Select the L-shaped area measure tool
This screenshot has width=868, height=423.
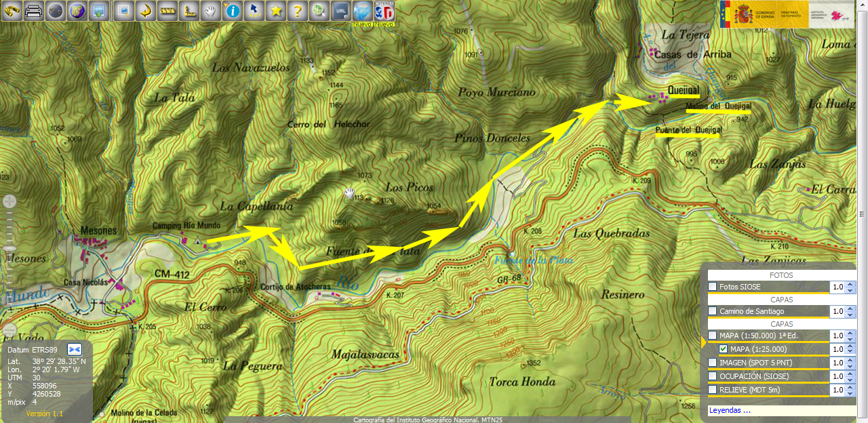point(189,11)
